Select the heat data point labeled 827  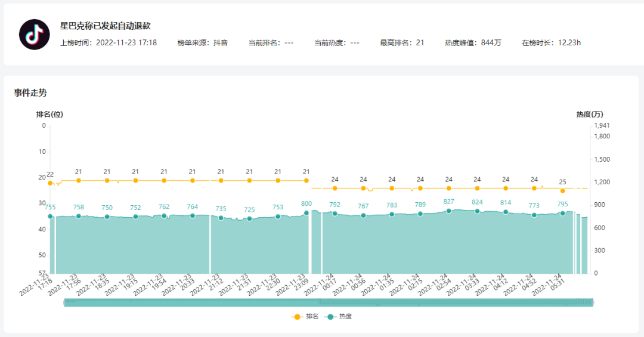tap(448, 211)
